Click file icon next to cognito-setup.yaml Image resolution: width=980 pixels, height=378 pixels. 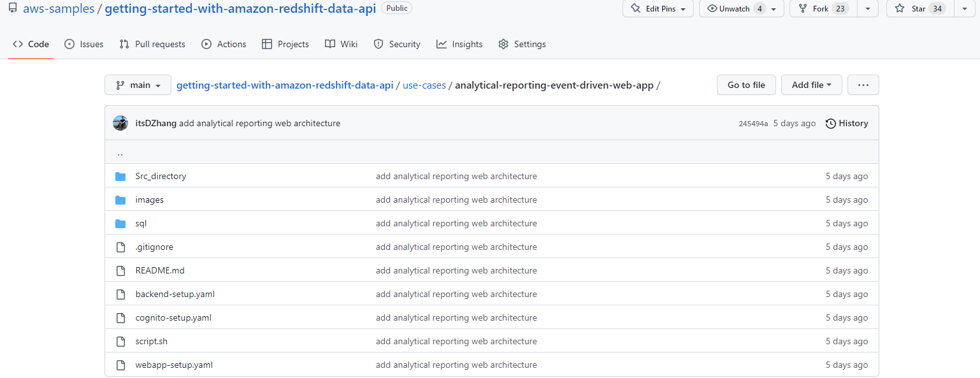tap(120, 317)
